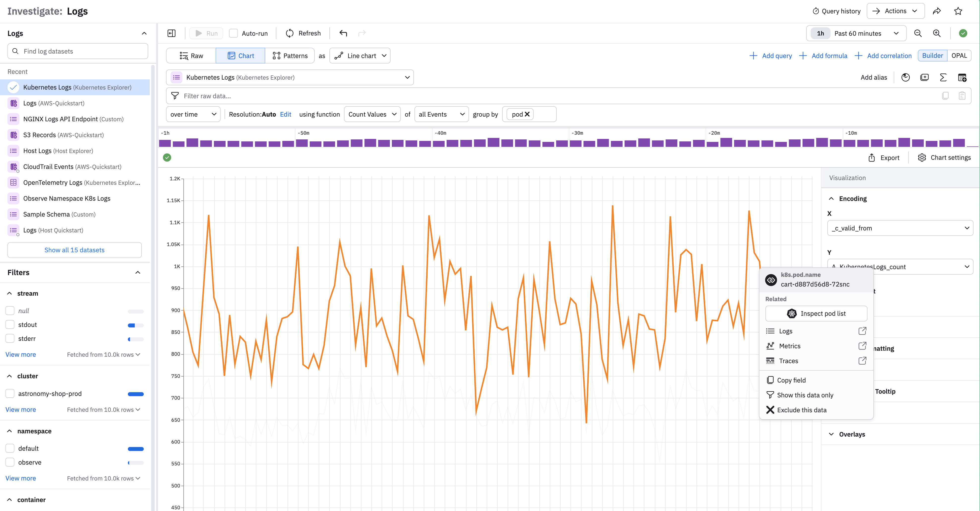Check the astronomy-shop-prod cluster filter
This screenshot has width=980, height=511.
click(10, 393)
